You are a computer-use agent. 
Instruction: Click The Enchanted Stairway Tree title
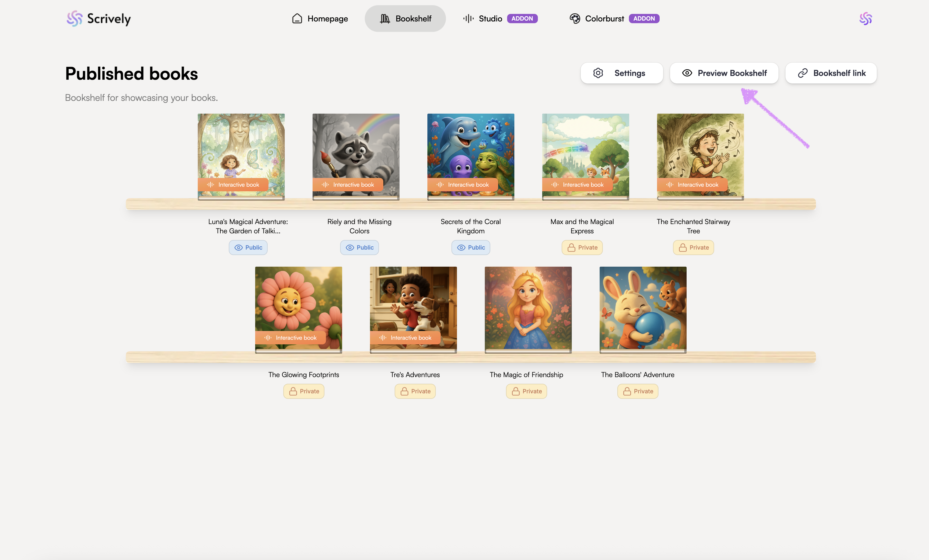[693, 226]
